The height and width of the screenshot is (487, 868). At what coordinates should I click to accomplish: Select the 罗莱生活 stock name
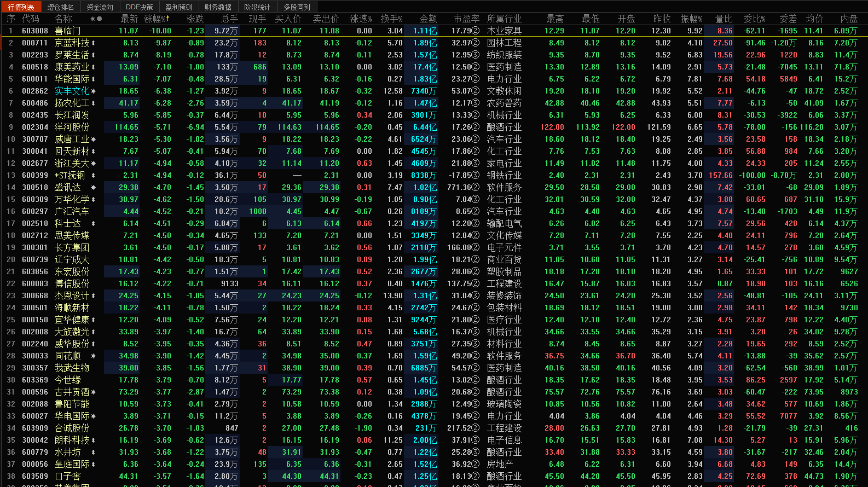pos(72,55)
